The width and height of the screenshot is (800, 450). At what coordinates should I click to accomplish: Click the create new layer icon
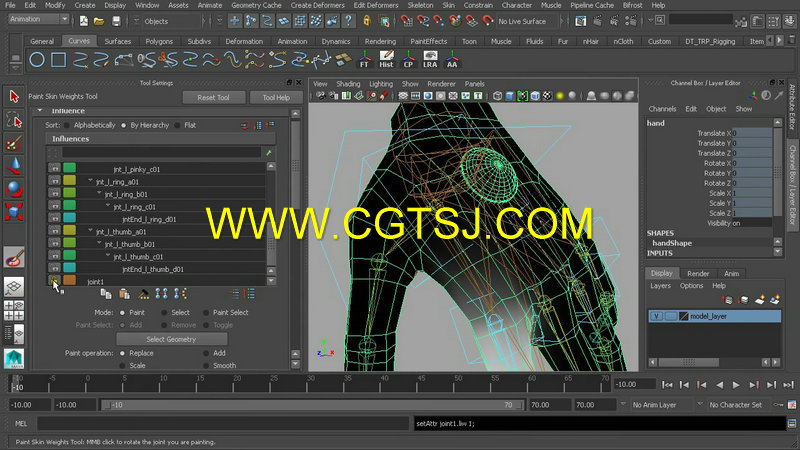[x=759, y=299]
